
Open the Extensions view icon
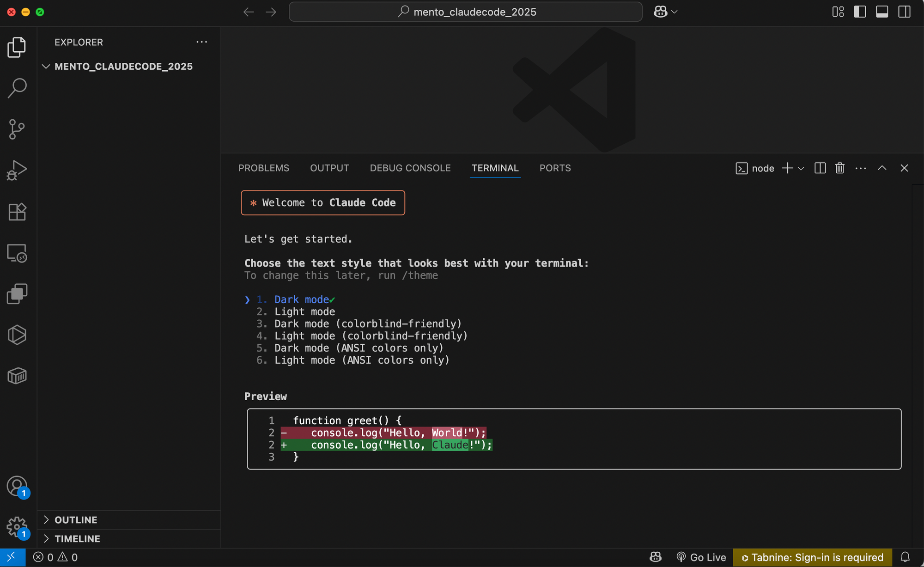17,212
